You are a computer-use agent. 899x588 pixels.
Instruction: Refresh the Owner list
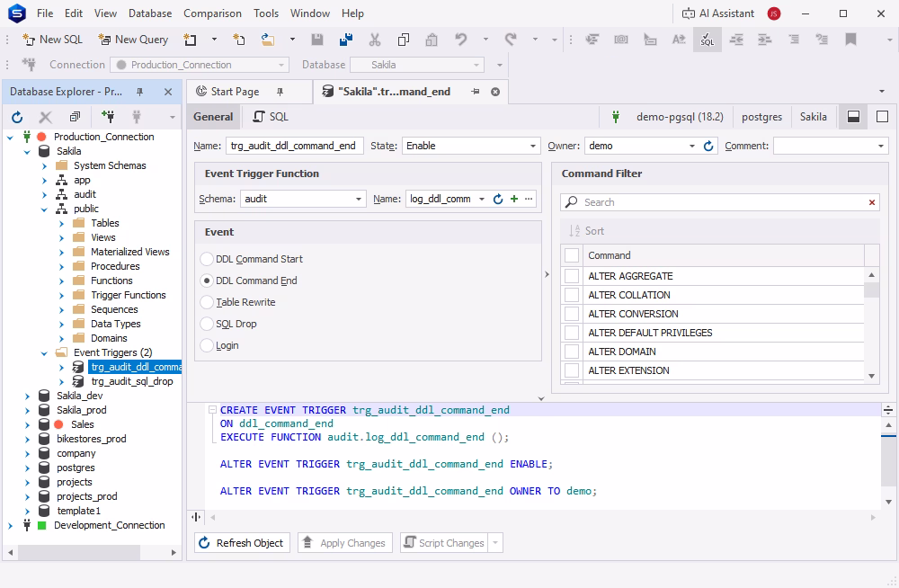click(x=708, y=146)
